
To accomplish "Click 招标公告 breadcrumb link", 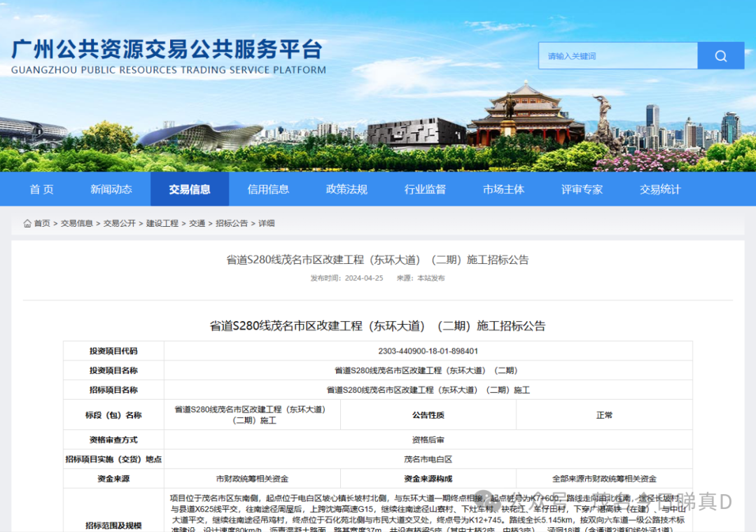I will [232, 223].
